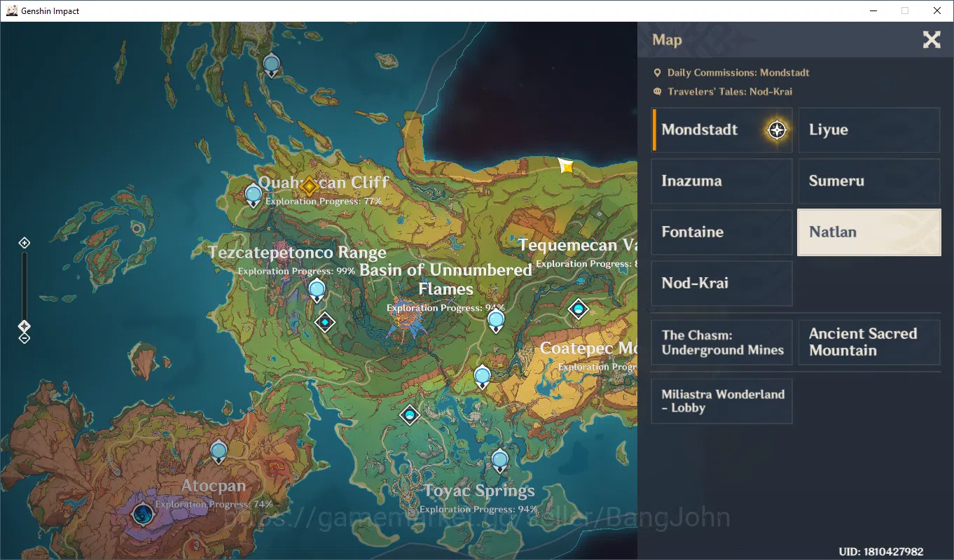
Task: Switch map to Sumeru
Action: click(x=869, y=181)
